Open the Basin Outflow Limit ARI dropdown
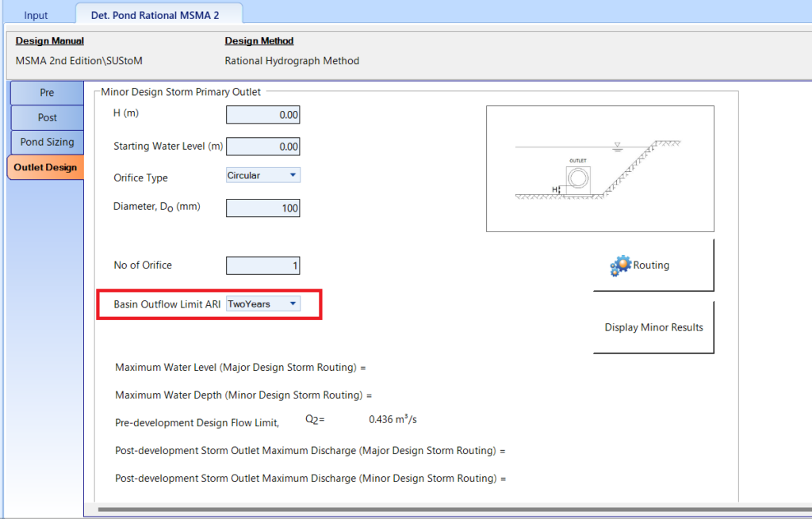812x519 pixels. click(293, 303)
